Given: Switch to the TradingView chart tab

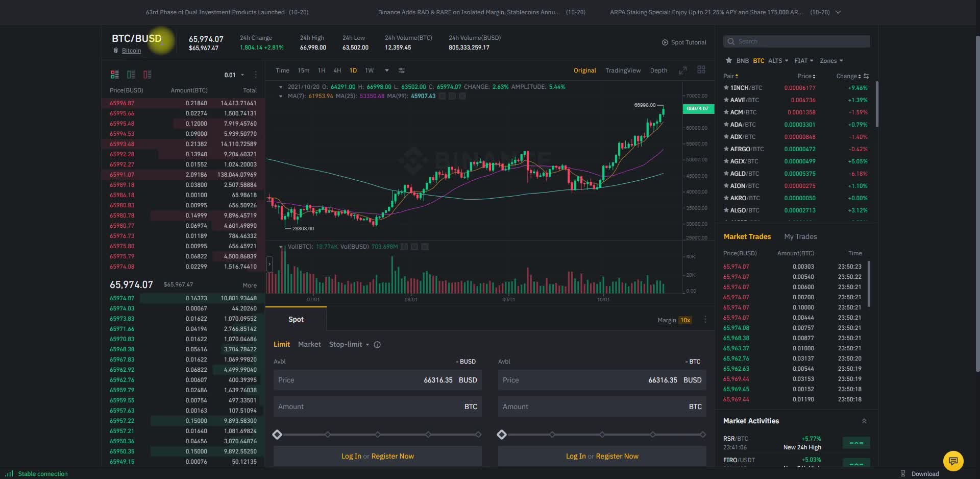Looking at the screenshot, I should [x=622, y=70].
